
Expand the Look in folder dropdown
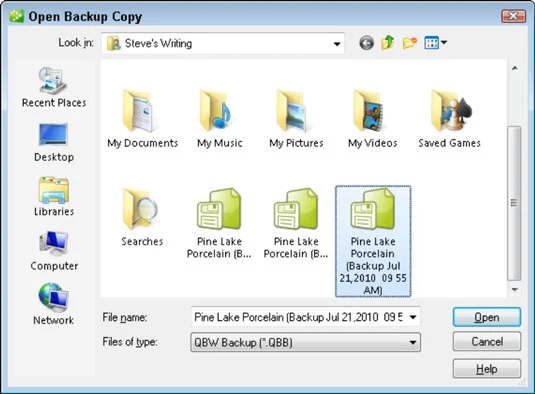pos(337,44)
